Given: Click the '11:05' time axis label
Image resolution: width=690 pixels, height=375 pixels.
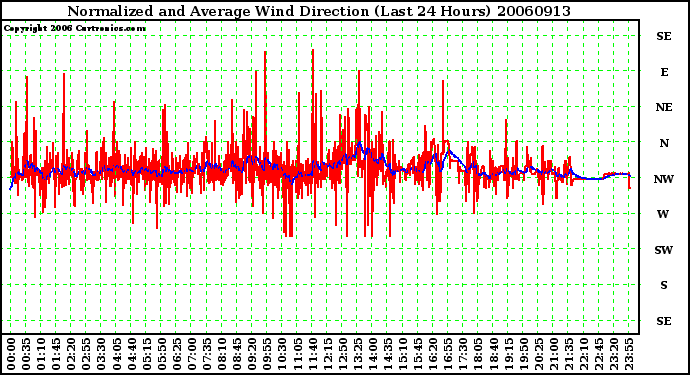Looking at the screenshot, I should tap(297, 354).
